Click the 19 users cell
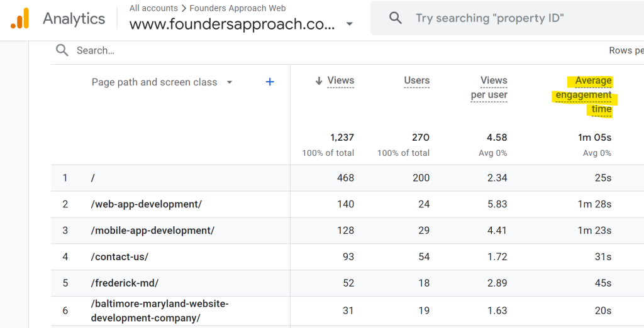Image resolution: width=644 pixels, height=328 pixels. click(424, 311)
